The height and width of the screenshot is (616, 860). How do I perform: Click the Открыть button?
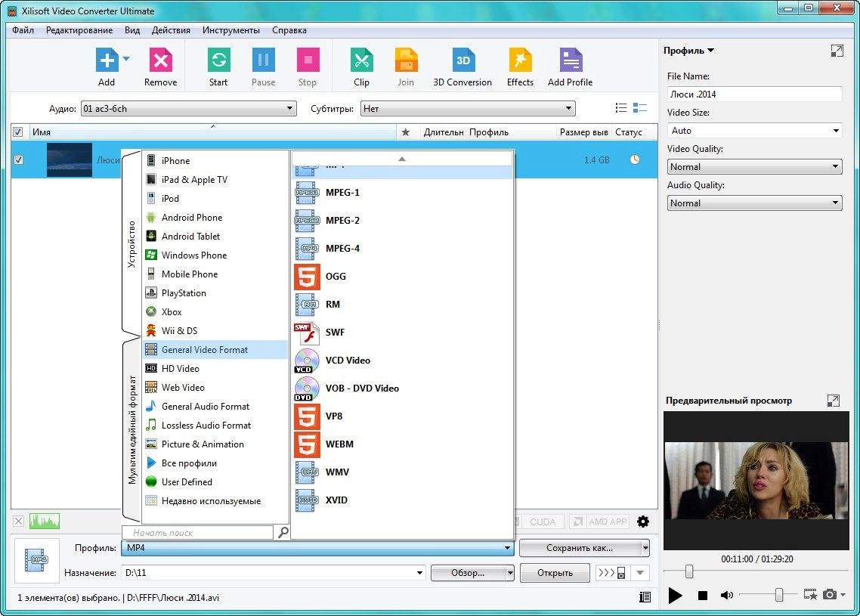[x=555, y=573]
